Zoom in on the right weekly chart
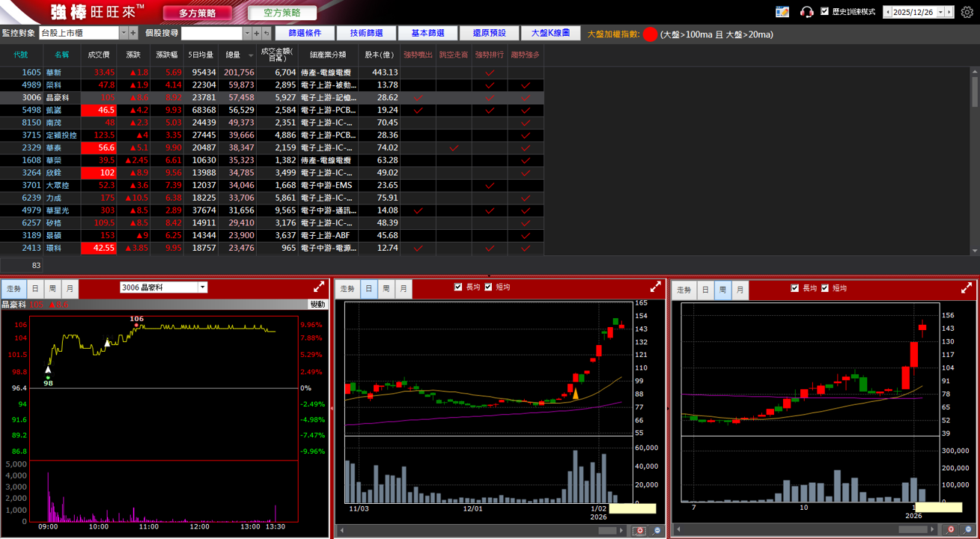Viewport: 980px width, 539px height. click(951, 530)
